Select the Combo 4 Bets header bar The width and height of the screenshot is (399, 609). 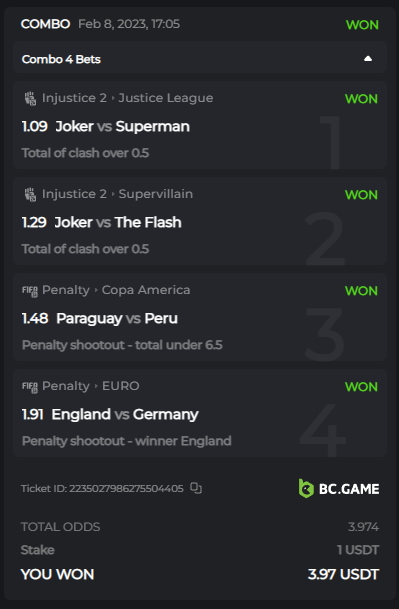tap(200, 58)
